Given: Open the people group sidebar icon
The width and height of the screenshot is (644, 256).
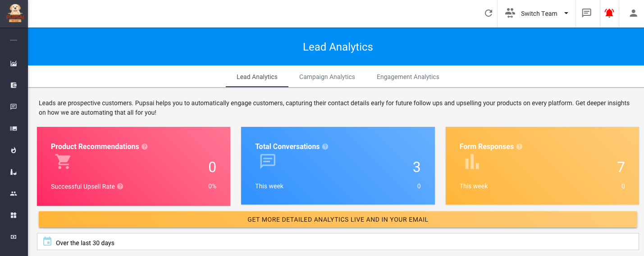Looking at the screenshot, I should [x=14, y=194].
